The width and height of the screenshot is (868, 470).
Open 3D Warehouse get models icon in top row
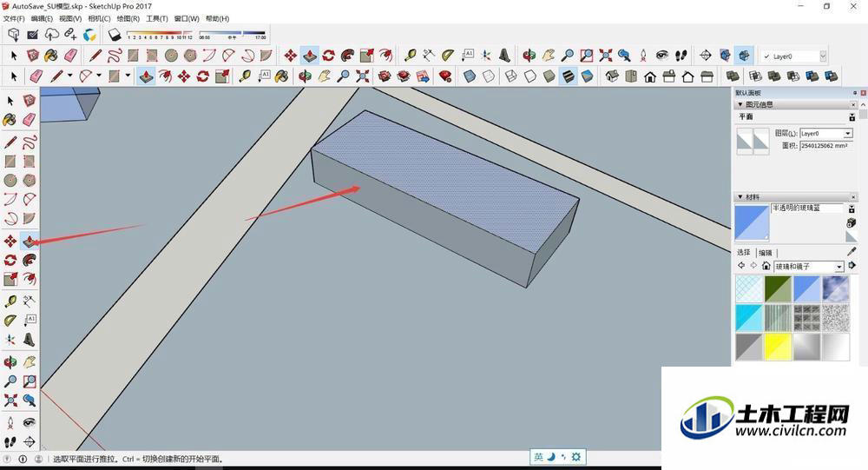[x=14, y=35]
